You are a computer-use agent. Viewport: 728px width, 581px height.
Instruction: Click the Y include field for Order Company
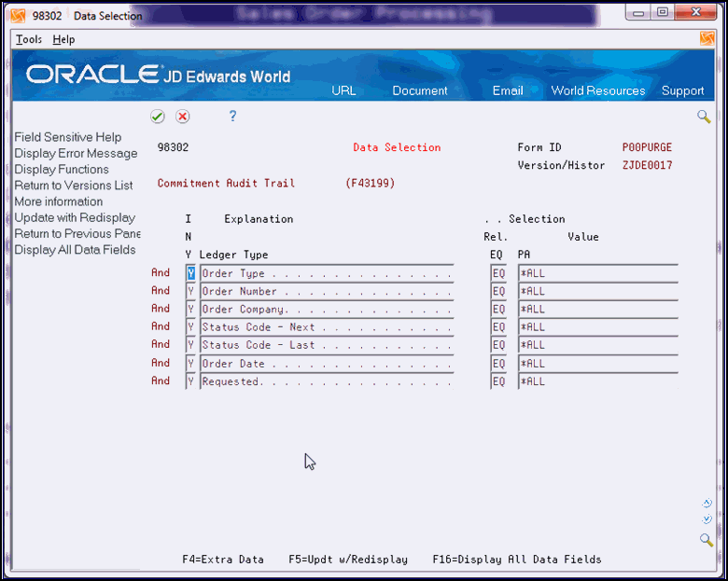(190, 309)
